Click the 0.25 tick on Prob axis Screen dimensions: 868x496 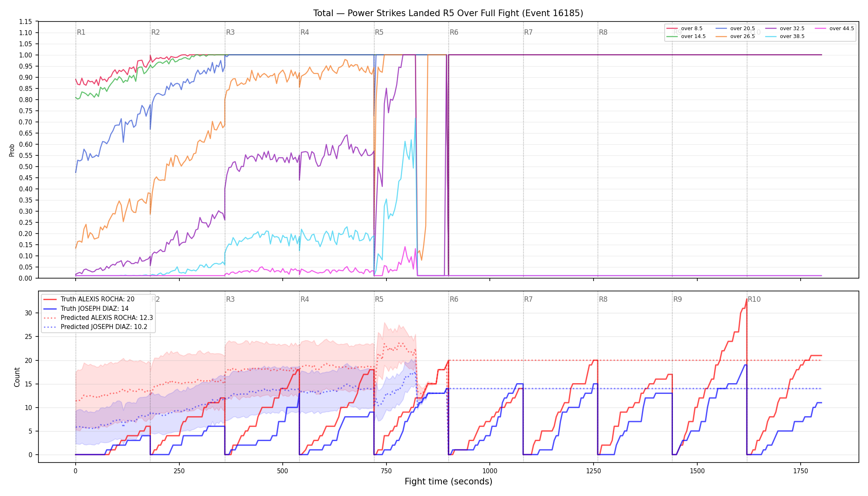point(25,222)
